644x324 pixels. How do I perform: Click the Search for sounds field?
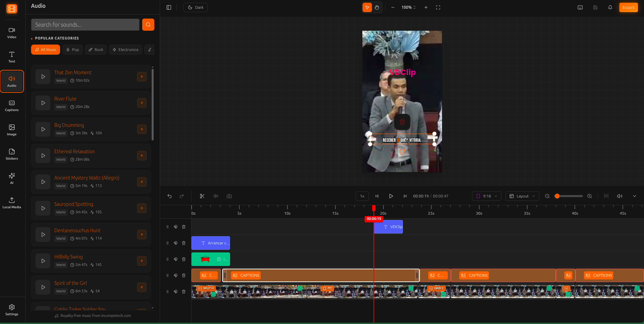85,25
